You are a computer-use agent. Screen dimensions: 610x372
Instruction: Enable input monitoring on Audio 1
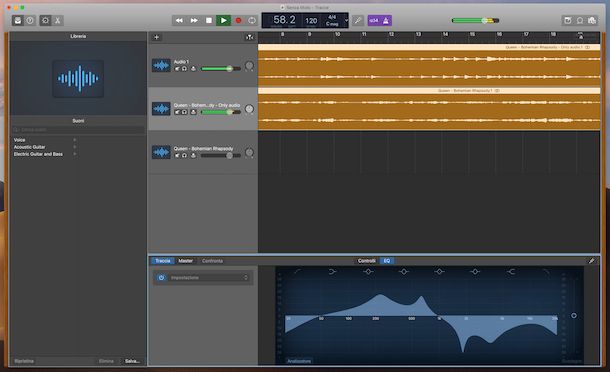(x=193, y=68)
